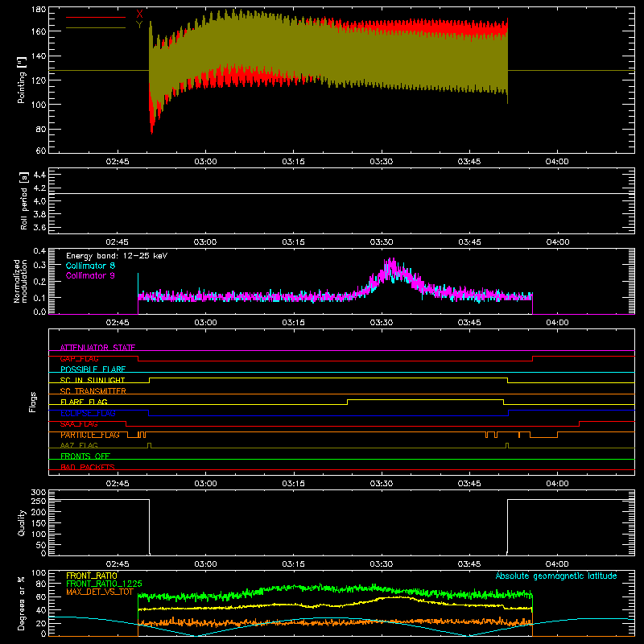Select the Pointing axis title
Screen dimensions: 644x644
pyautogui.click(x=22, y=80)
